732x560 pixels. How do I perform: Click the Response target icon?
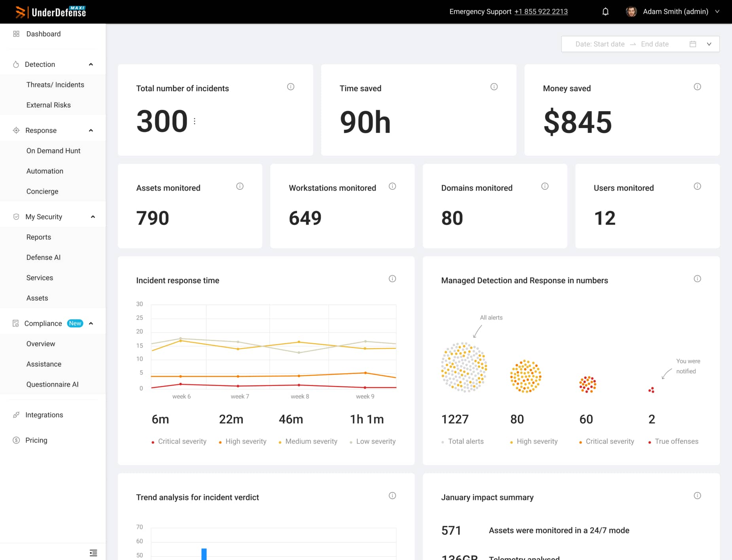click(x=16, y=131)
